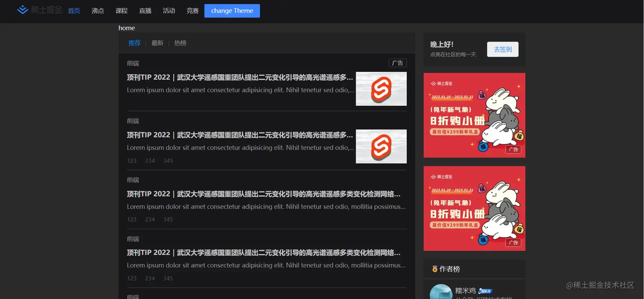This screenshot has width=644, height=299.
Task: Open first article's Svelte thumbnail
Action: coord(381,89)
